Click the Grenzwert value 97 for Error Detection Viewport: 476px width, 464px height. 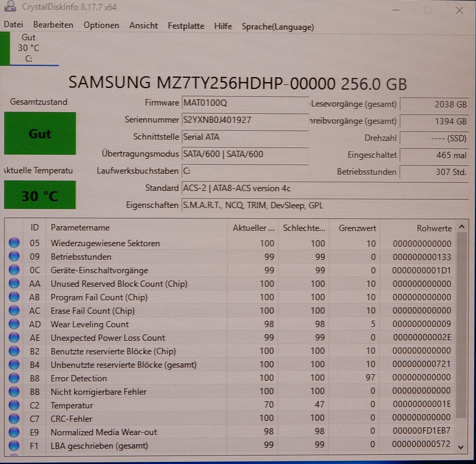[370, 377]
